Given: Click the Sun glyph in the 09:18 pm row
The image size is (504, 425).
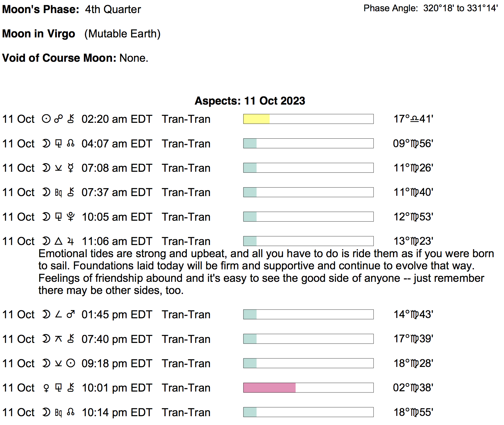Looking at the screenshot, I should click(x=71, y=363).
